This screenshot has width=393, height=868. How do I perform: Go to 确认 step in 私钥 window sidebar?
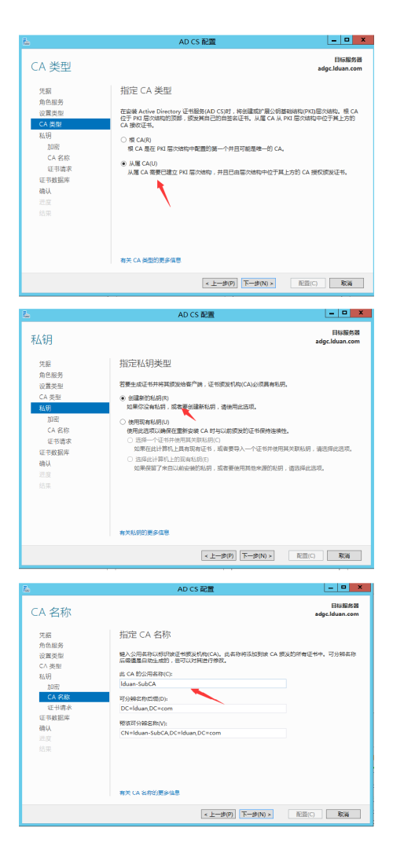coord(46,463)
